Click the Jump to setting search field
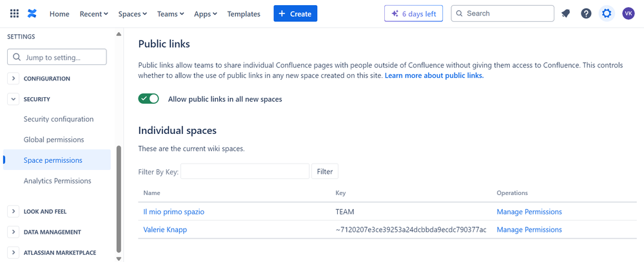 pos(57,57)
